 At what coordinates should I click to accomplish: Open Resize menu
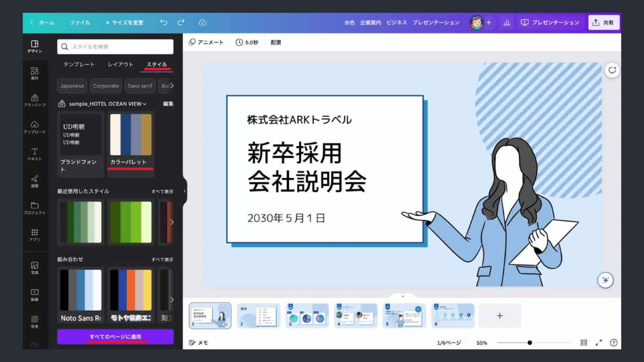tap(124, 23)
